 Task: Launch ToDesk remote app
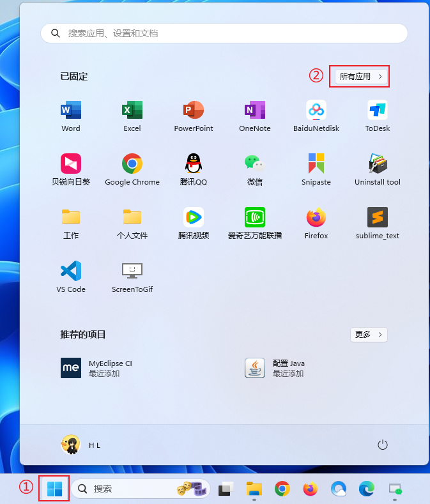tap(378, 116)
